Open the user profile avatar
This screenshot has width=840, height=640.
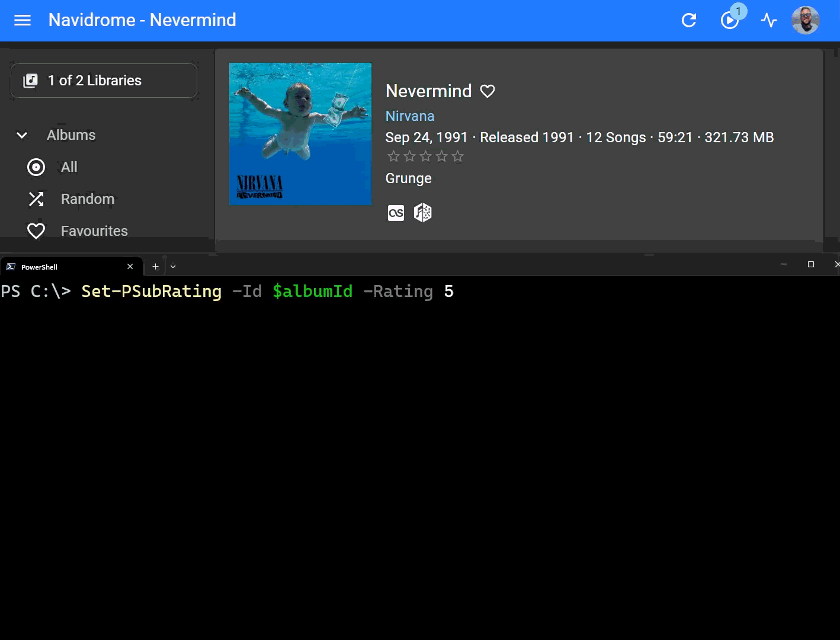tap(806, 21)
